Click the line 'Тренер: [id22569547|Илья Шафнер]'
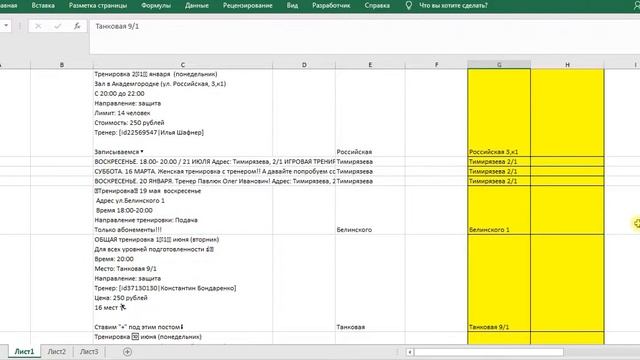 point(149,132)
